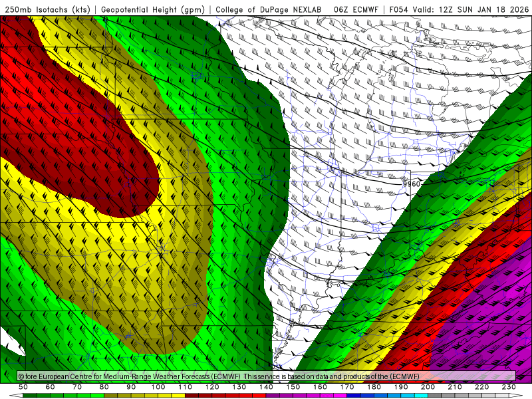The height and width of the screenshot is (399, 532).
Task: Click the 'Geopotential Height (gpm)' title text
Action: [x=153, y=9]
